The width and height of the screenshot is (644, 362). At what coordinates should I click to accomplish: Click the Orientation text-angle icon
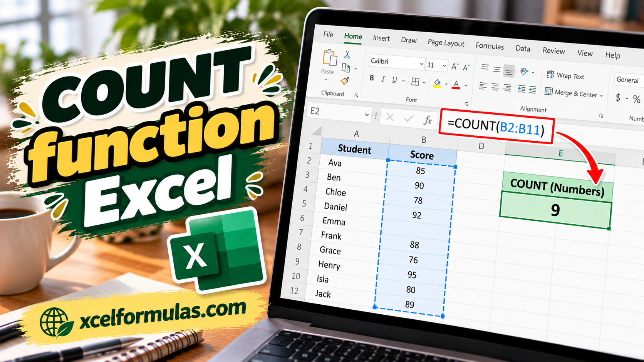pos(524,71)
